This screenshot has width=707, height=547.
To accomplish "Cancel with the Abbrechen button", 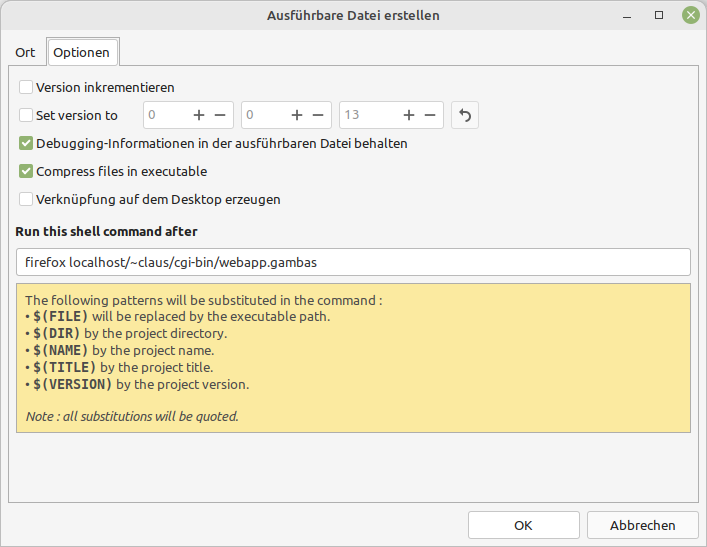I will point(642,525).
